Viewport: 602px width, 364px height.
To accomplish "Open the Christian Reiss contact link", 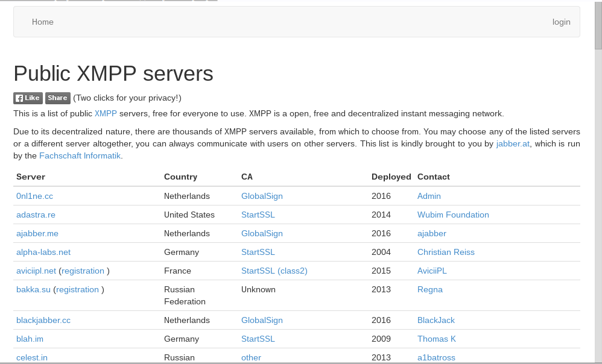I will click(446, 253).
